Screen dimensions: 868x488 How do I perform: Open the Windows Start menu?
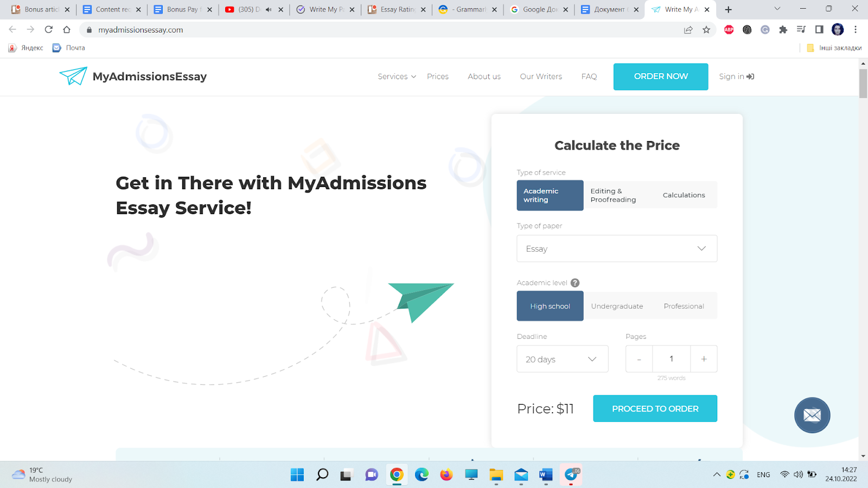click(297, 475)
